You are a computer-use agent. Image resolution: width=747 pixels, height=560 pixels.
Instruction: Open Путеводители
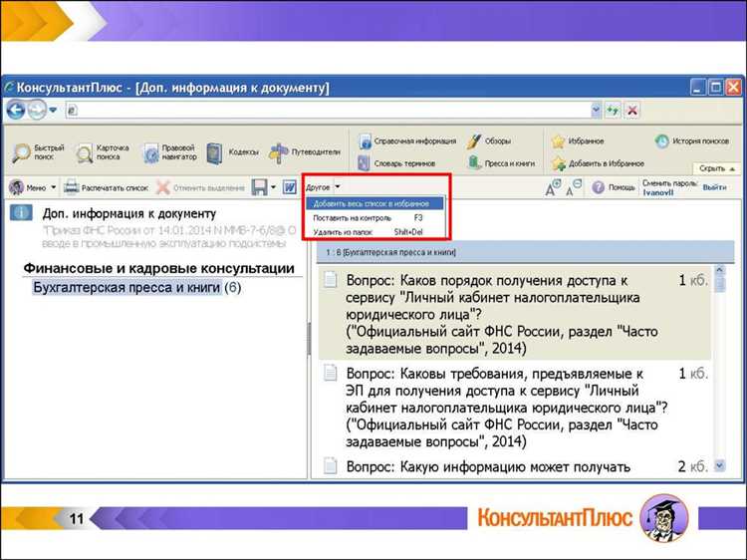click(x=305, y=152)
